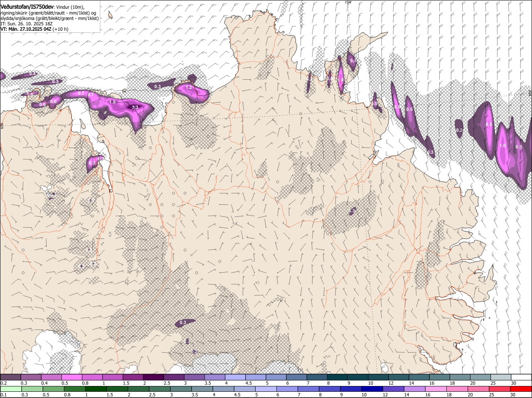Pick the 14 swatch in the lower scale
This screenshot has height=398, width=532.
point(415,389)
